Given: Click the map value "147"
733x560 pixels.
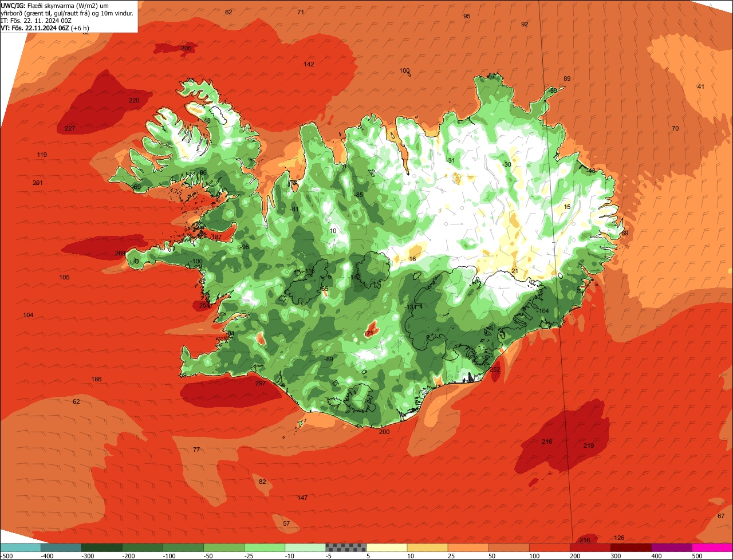Looking at the screenshot, I should pyautogui.click(x=302, y=498).
